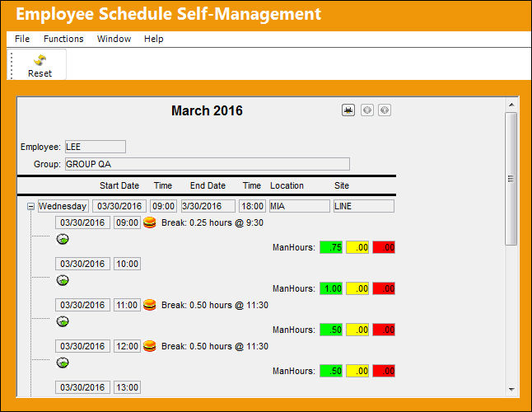Screen dimensions: 532x412
Task: Click the green .50 ManHours box for the 12:00 slot
Action: (x=331, y=371)
